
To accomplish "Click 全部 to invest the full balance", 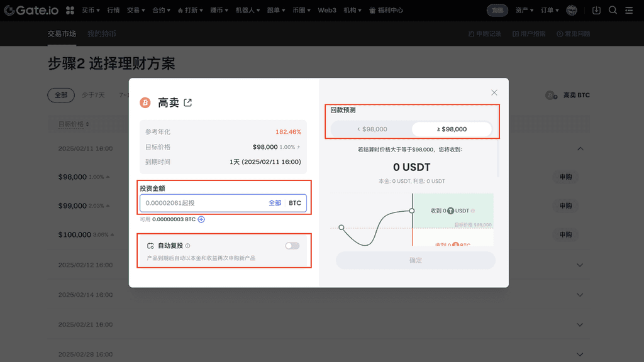I will tap(275, 203).
